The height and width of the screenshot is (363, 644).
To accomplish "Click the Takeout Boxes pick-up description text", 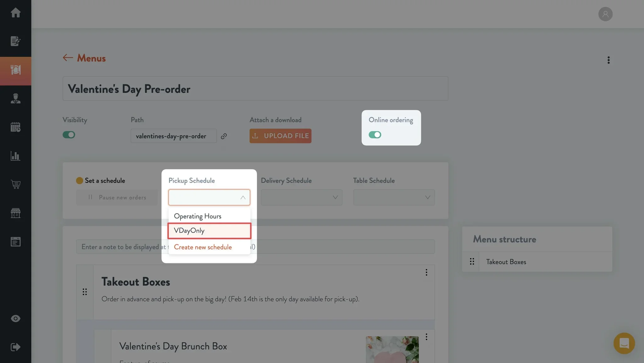I will (230, 299).
